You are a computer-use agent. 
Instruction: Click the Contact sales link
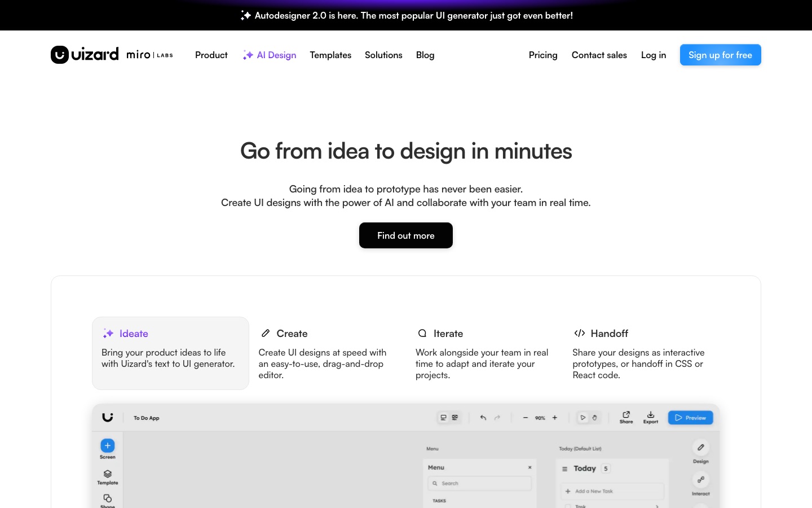[599, 55]
